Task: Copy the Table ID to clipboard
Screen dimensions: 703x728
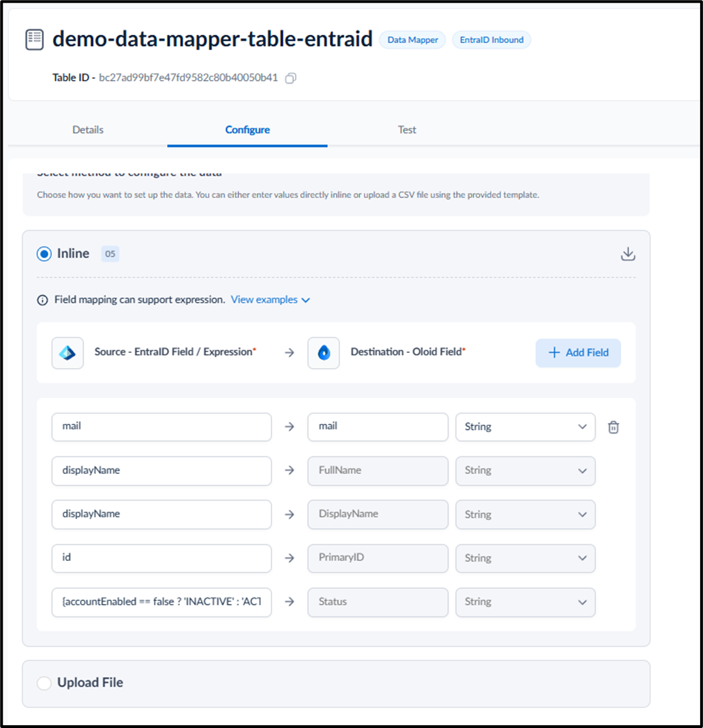Action: pyautogui.click(x=291, y=78)
